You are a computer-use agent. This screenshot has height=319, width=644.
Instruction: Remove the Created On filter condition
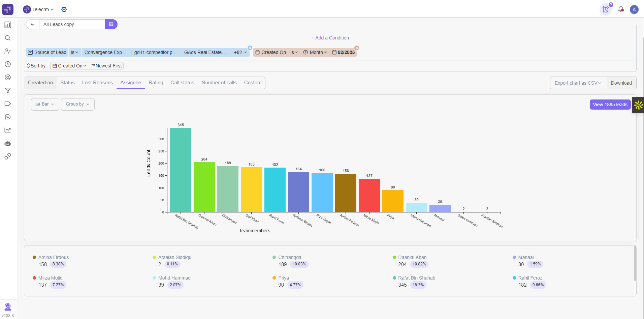pos(357,48)
